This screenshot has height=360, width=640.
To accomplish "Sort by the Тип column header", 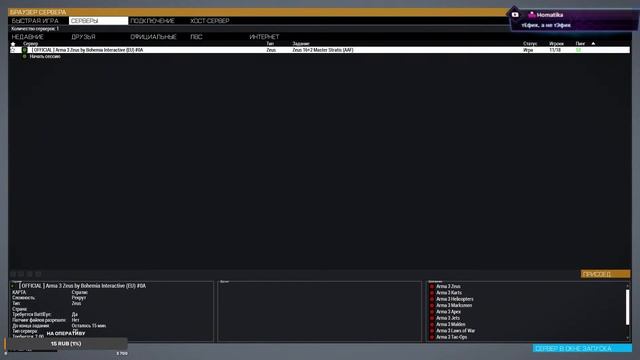I will click(270, 44).
